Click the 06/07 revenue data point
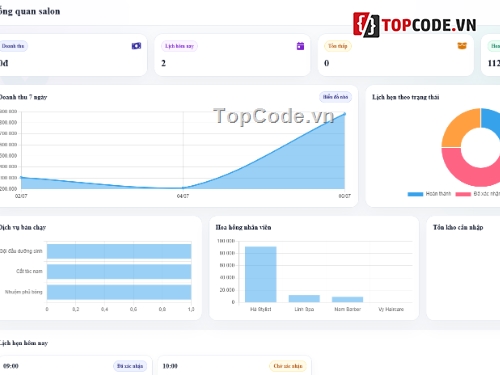This screenshot has height=375, width=500. [345, 114]
